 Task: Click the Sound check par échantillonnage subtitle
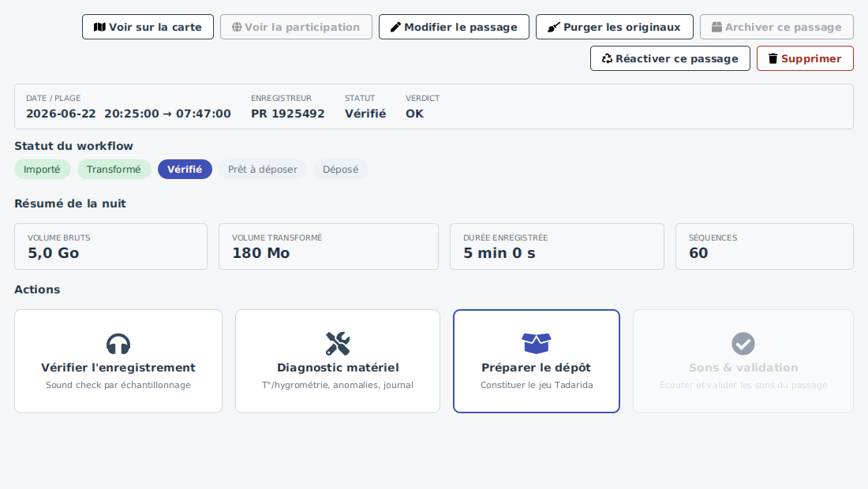(118, 385)
